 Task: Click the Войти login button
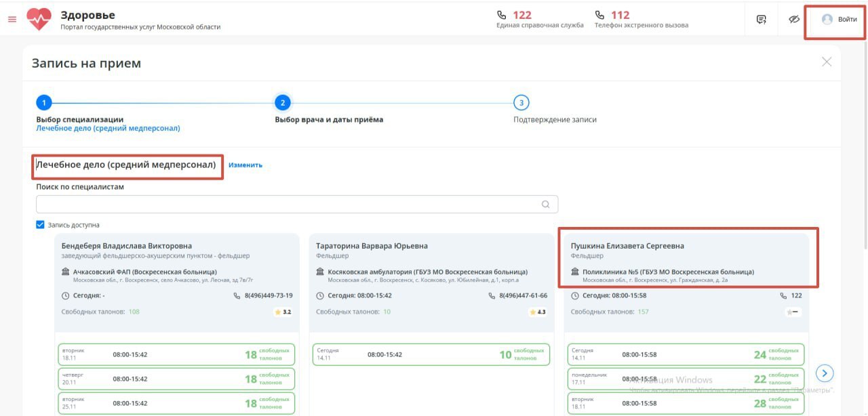[x=840, y=20]
